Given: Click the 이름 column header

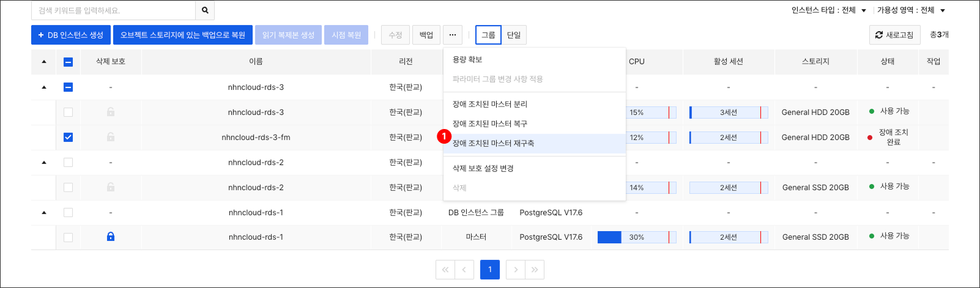Looking at the screenshot, I should (256, 62).
